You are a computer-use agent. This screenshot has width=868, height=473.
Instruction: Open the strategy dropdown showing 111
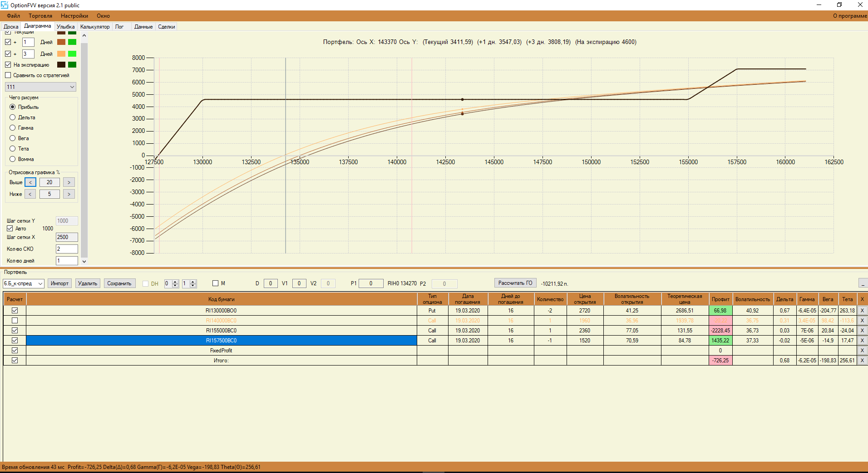coord(40,87)
